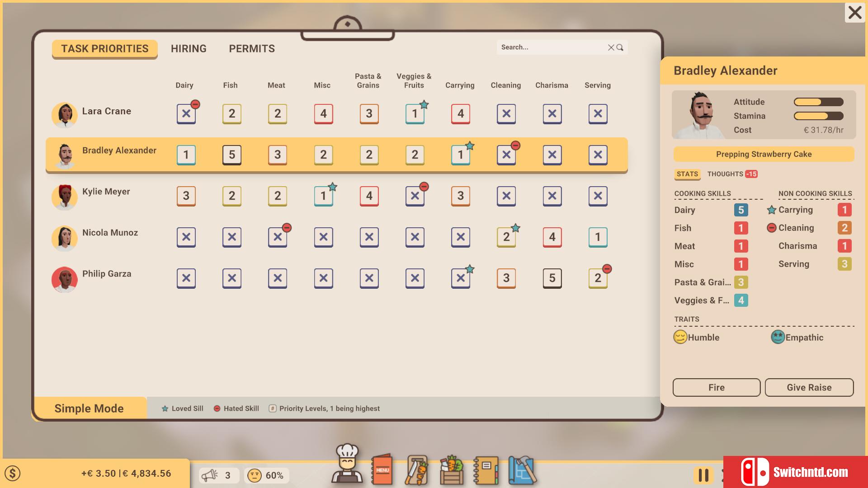
Task: Change Lara Crane's Fish priority
Action: coord(232,114)
